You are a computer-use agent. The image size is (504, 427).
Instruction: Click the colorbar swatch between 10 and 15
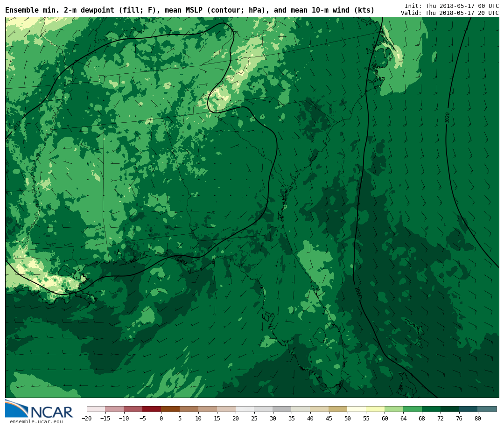(x=208, y=409)
